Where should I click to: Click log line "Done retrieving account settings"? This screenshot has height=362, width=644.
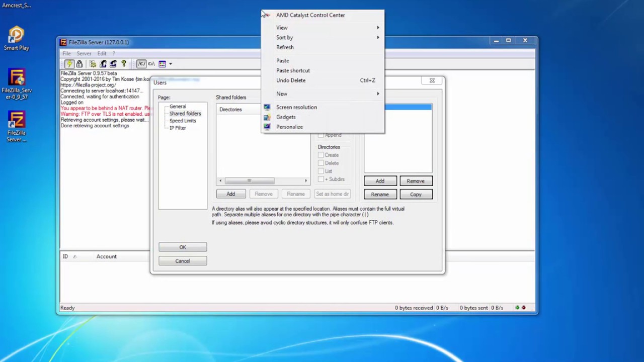(x=95, y=126)
